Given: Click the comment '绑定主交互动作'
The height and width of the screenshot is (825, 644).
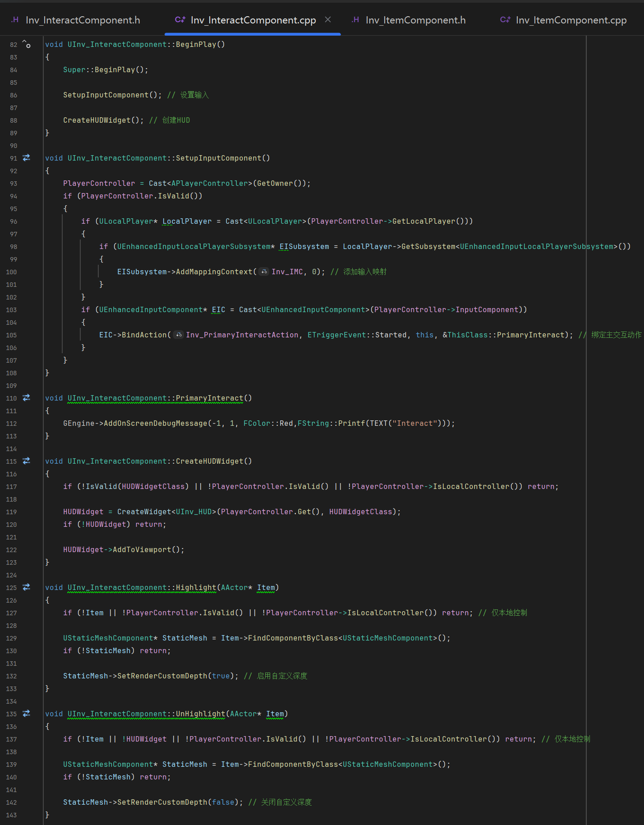Looking at the screenshot, I should [x=616, y=335].
